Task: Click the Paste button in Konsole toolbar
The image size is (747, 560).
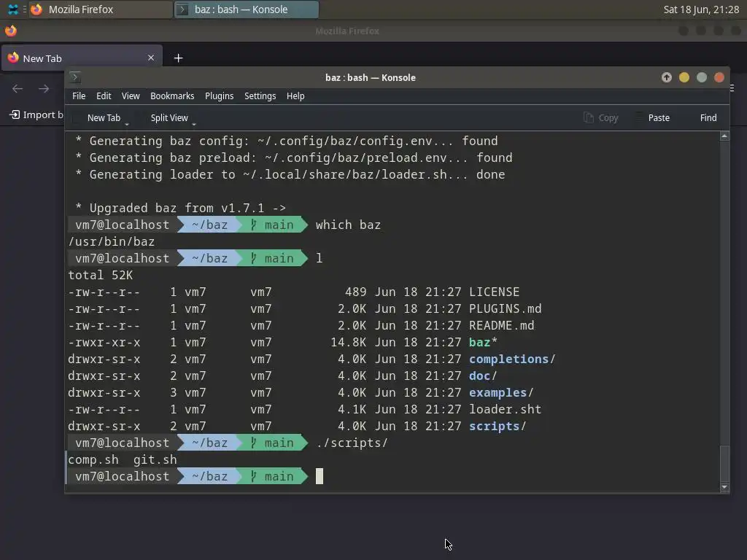Action: pyautogui.click(x=659, y=117)
